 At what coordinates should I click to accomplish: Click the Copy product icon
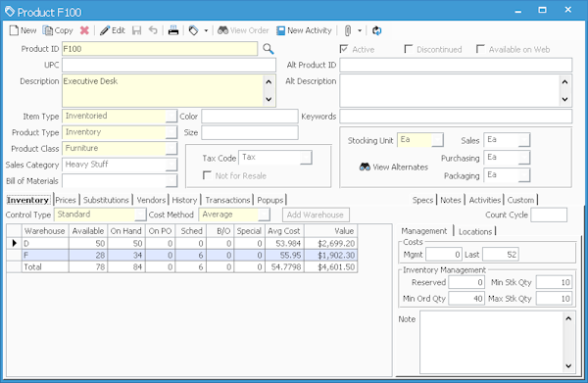click(x=48, y=30)
